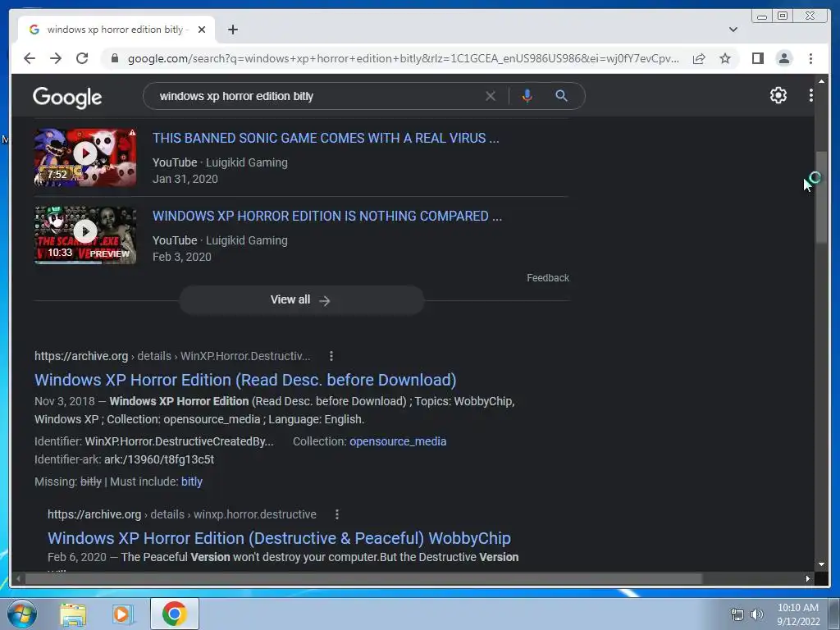The image size is (840, 630).
Task: Open the Windows Start menu orb
Action: 22,614
